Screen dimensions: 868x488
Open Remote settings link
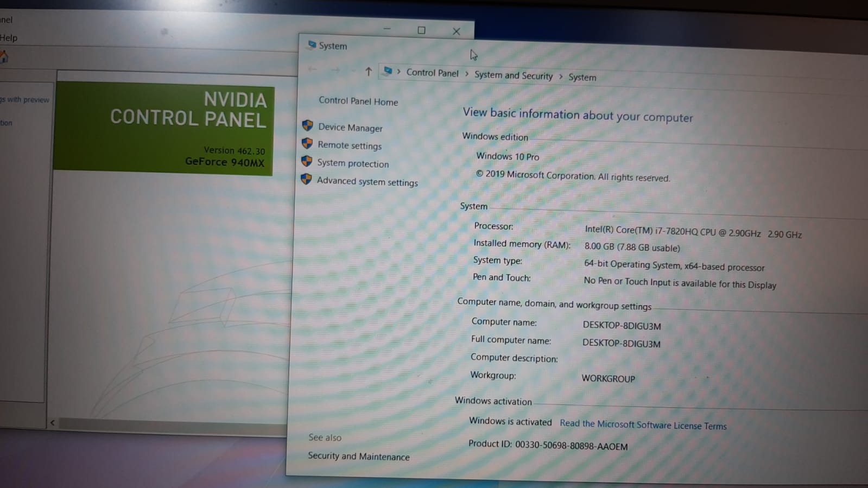pyautogui.click(x=350, y=145)
